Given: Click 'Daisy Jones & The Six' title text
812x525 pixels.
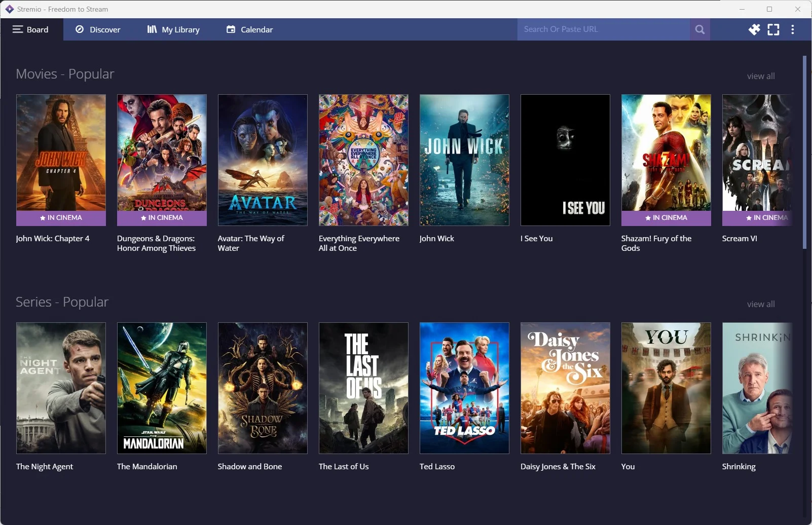Looking at the screenshot, I should pyautogui.click(x=558, y=467).
